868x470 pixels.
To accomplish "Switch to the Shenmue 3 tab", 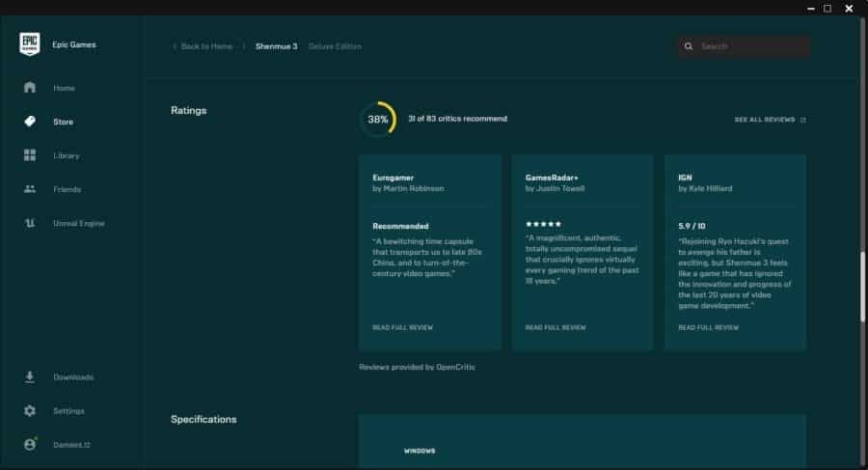I will tap(276, 46).
